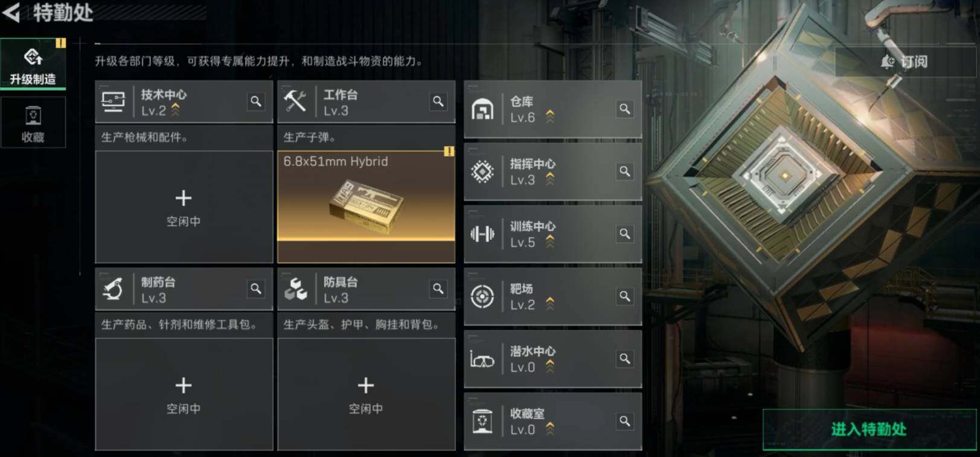Switch to 升级制造 tab
Image resolution: width=980 pixels, height=457 pixels.
(x=33, y=65)
